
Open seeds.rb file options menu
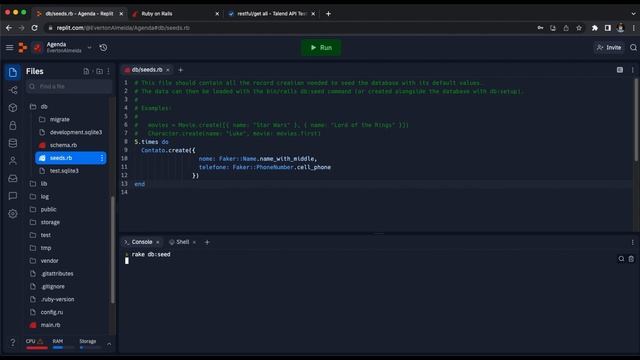click(x=102, y=158)
